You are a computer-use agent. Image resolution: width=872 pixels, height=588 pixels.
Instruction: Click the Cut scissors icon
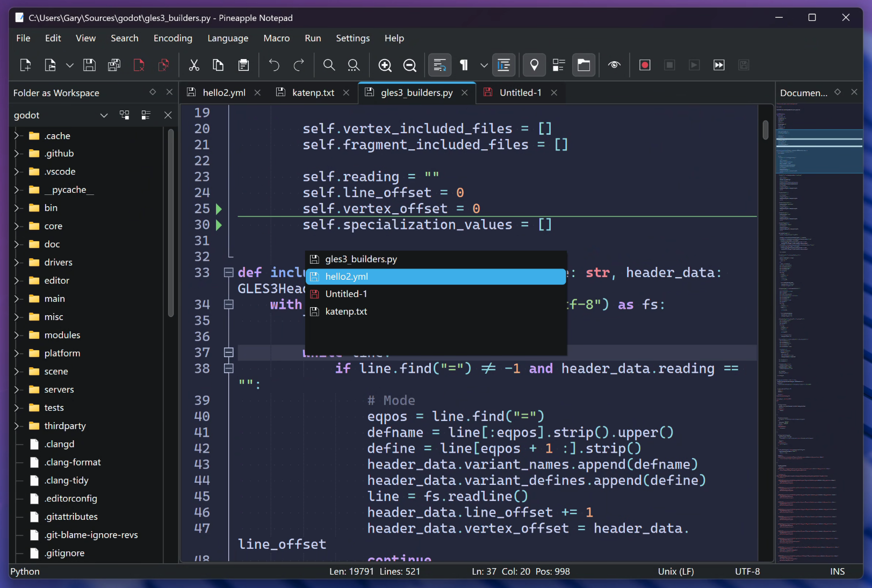click(194, 65)
